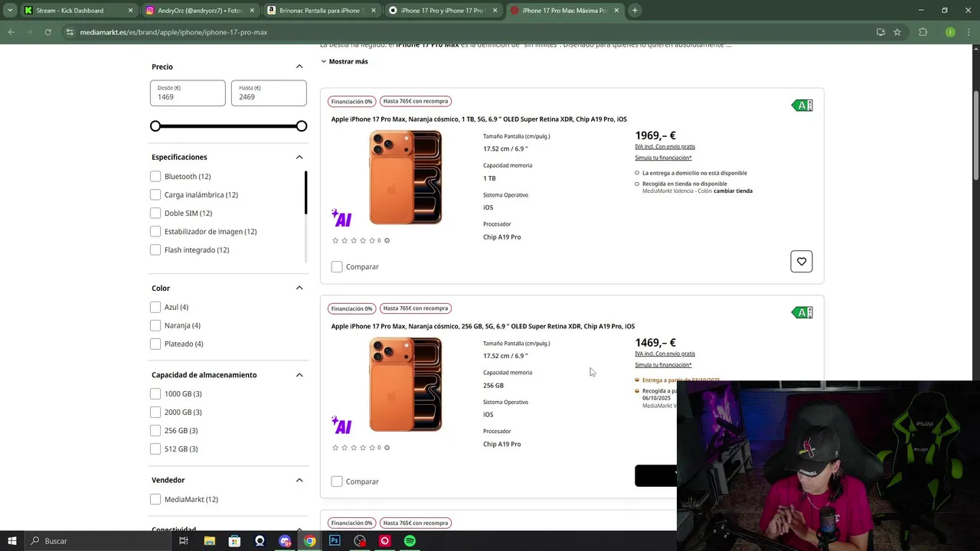Check the Doble SIM (12) filter
Viewport: 980px width, 551px height.
pyautogui.click(x=155, y=213)
